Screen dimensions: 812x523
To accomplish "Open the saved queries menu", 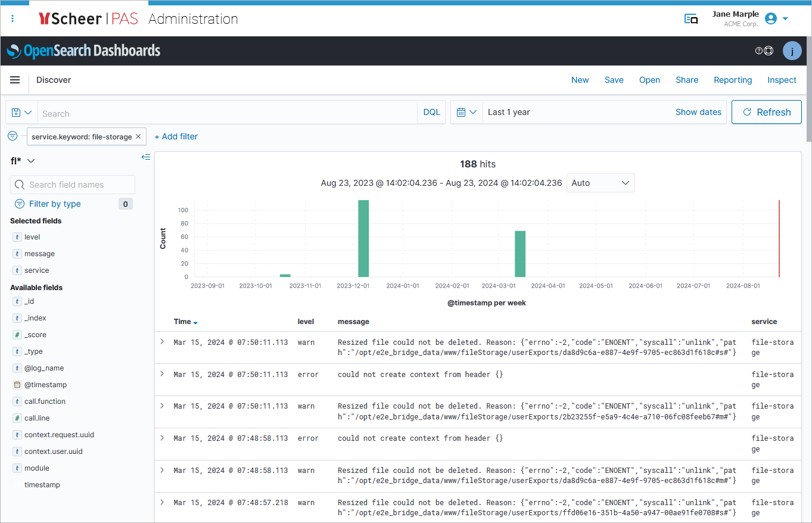I will click(x=21, y=112).
